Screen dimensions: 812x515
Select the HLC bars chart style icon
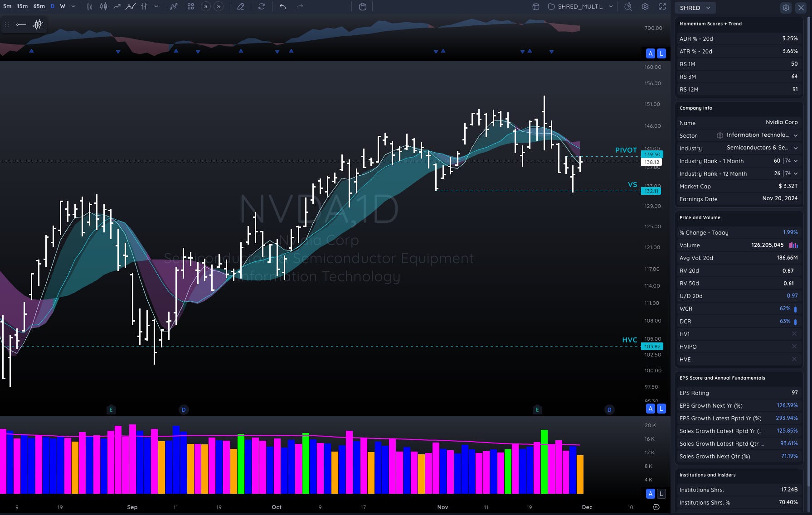coord(144,6)
